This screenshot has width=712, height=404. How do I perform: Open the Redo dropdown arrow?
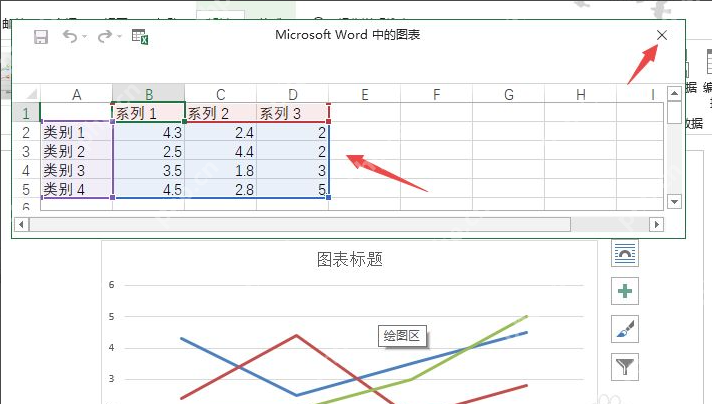[119, 36]
